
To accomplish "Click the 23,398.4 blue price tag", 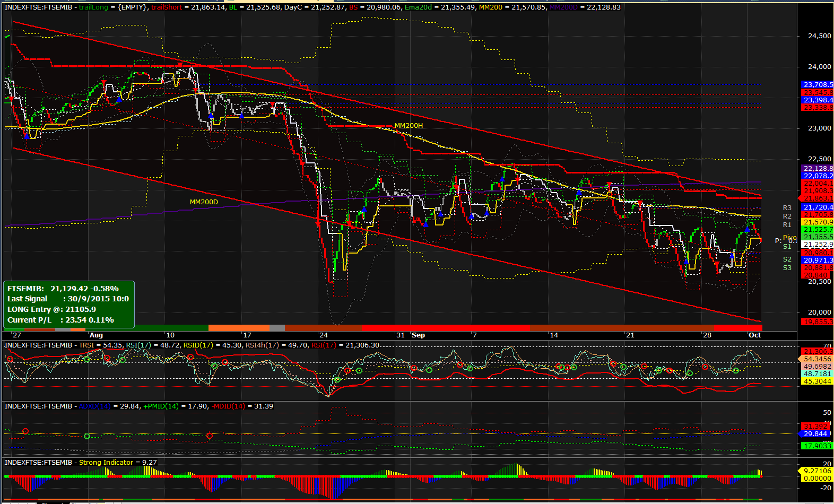I will click(x=818, y=100).
